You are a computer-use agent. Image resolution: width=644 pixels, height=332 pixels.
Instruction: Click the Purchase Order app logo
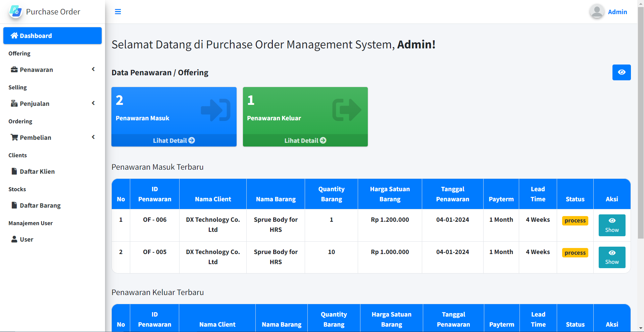click(x=15, y=11)
